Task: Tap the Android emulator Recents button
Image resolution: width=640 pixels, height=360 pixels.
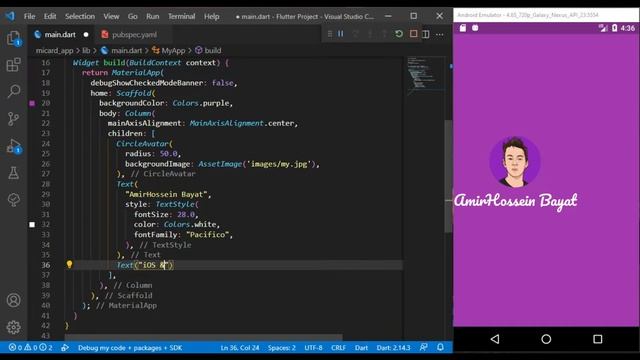Action: click(598, 339)
